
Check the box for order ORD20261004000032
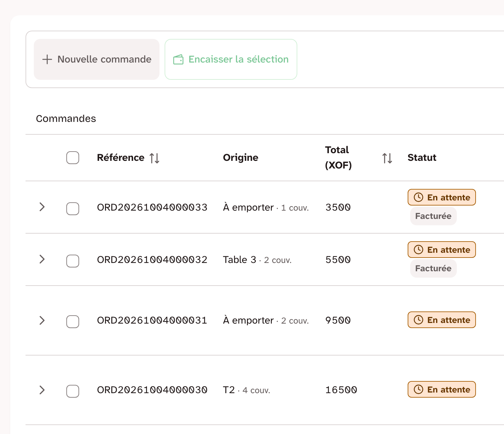coord(73,261)
